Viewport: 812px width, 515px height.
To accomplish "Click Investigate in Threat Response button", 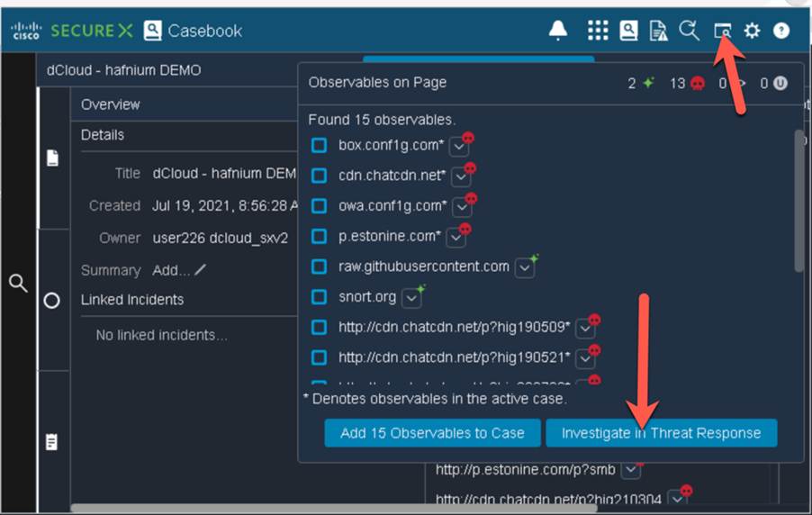I will coord(662,433).
